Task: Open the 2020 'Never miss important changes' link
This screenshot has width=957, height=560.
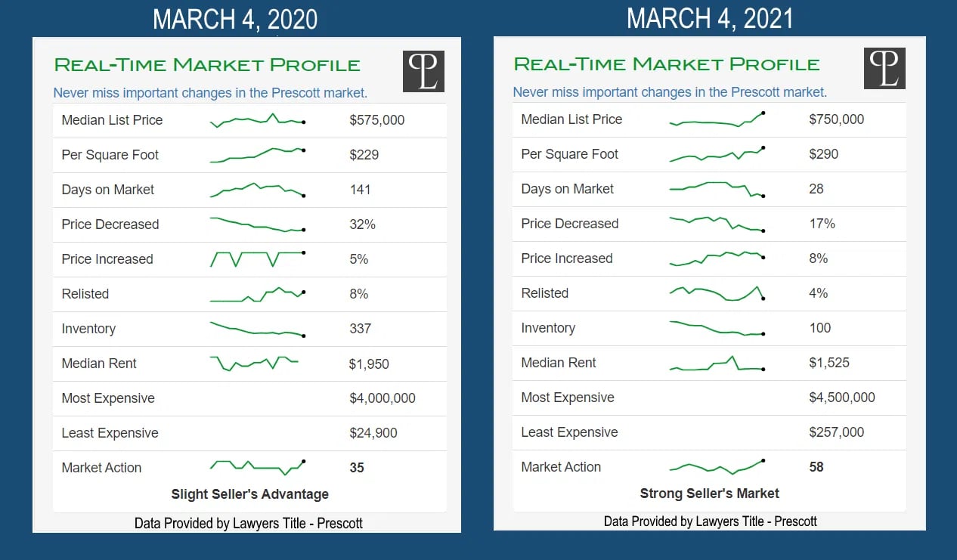Action: coord(210,93)
